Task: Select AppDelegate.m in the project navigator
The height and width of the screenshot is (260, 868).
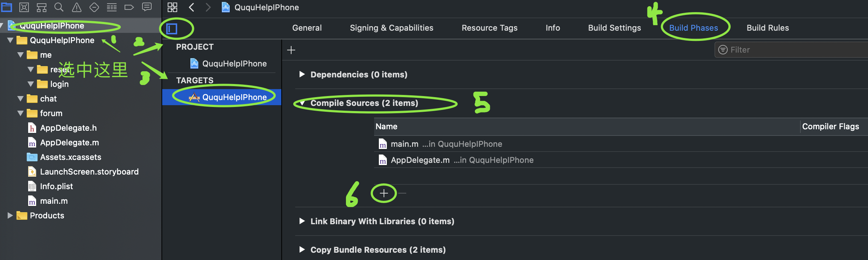Action: click(x=69, y=142)
